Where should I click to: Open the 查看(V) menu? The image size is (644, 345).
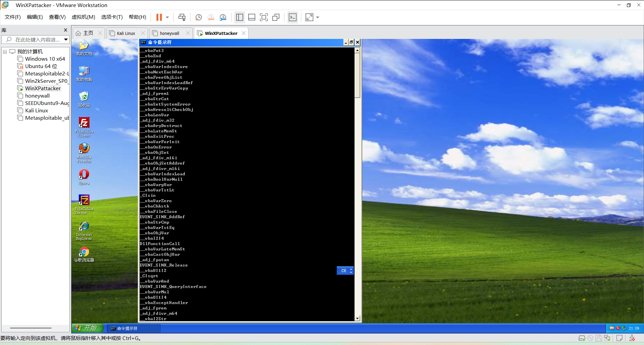[57, 17]
